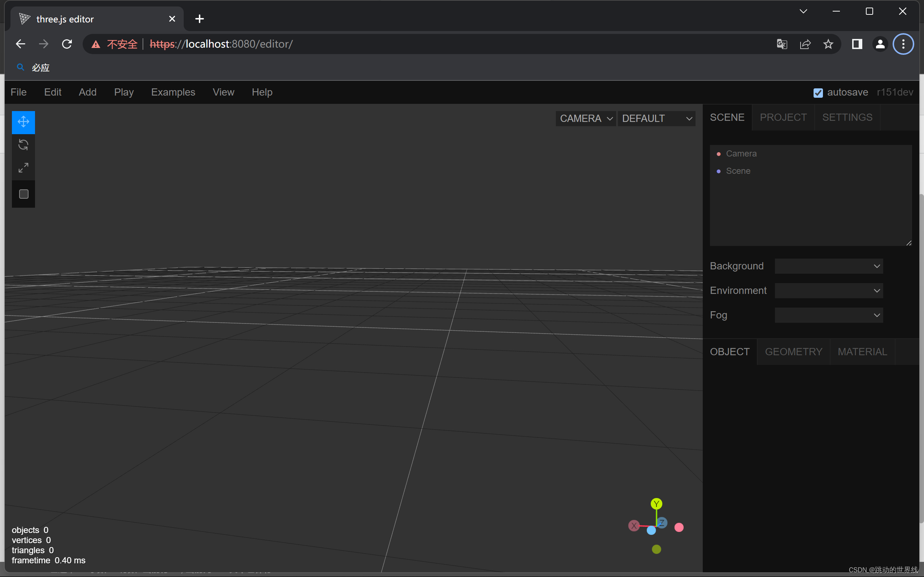Screen dimensions: 924x577
Task: Open the Edit menu
Action: tap(53, 92)
